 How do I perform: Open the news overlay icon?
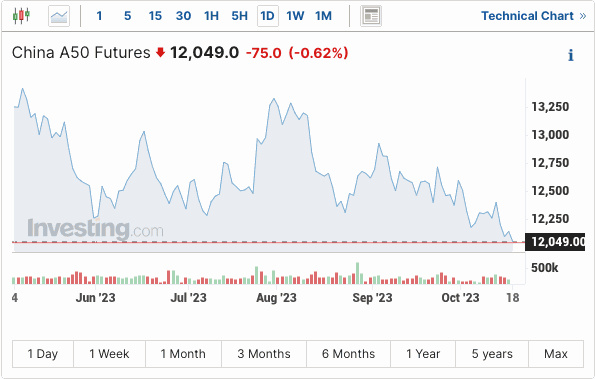tap(371, 16)
